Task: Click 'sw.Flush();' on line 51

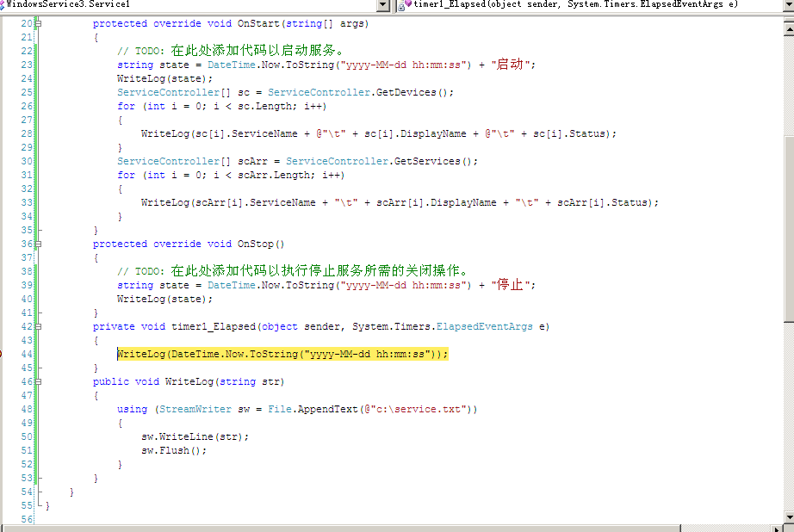Action: coord(174,450)
